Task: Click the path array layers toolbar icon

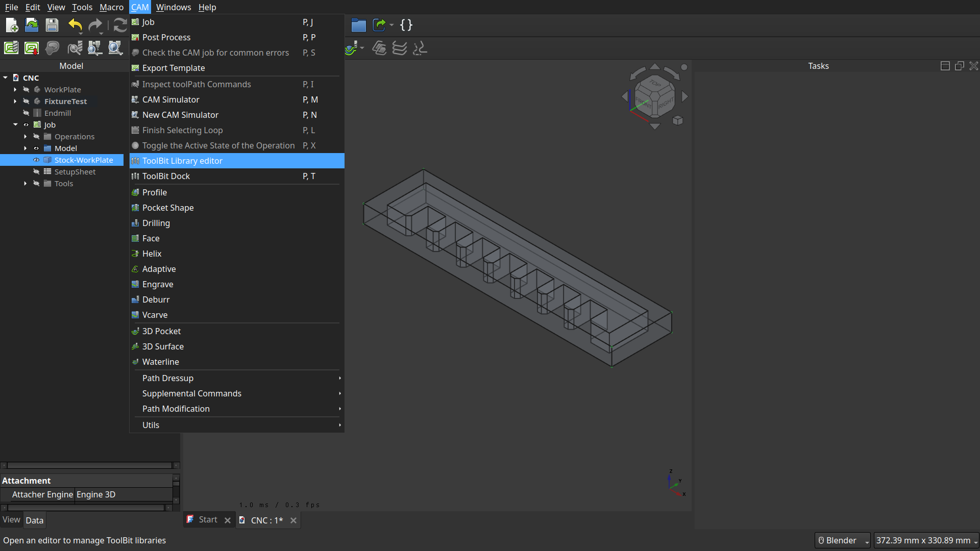Action: 400,48
